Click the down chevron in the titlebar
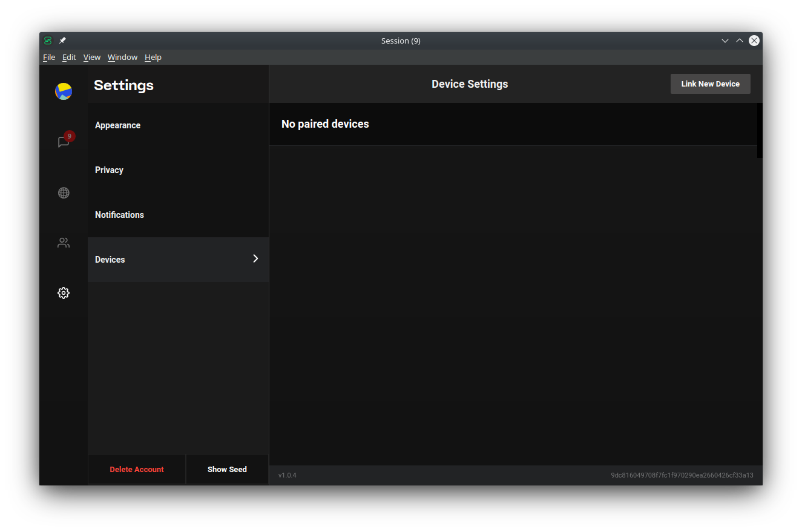Image resolution: width=802 pixels, height=532 pixels. pos(725,40)
